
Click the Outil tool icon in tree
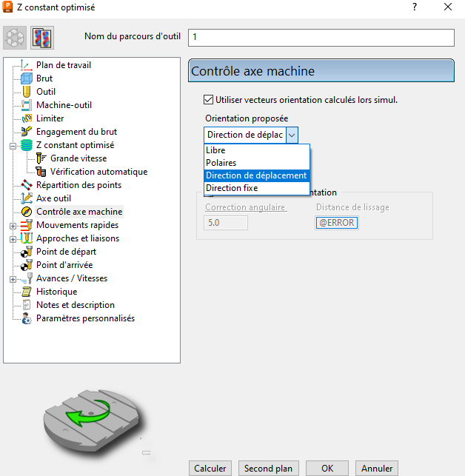[27, 92]
